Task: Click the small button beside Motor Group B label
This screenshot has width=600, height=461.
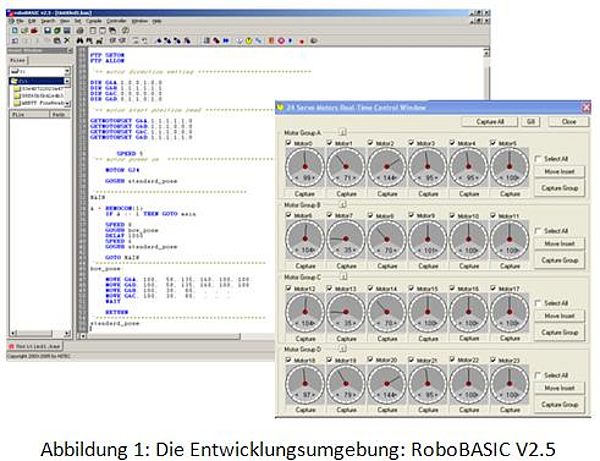Action: (343, 205)
